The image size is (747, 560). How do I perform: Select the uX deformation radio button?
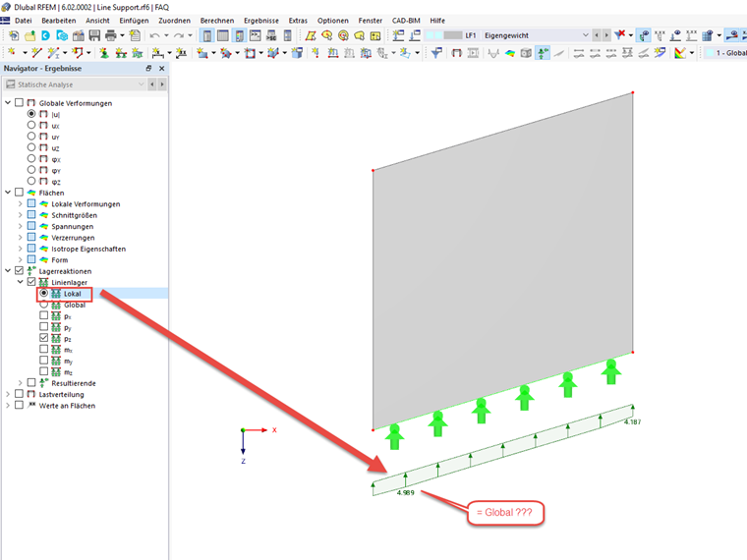31,125
